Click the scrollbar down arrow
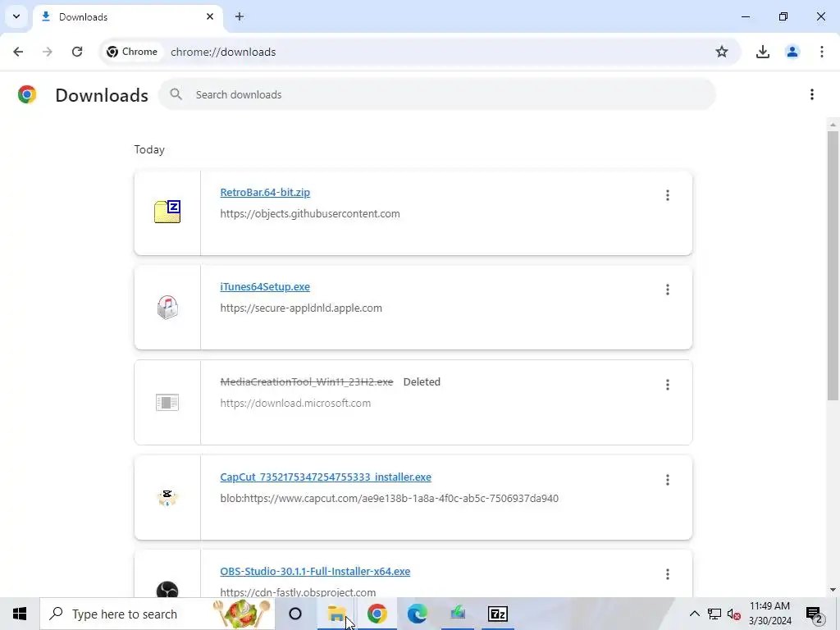The height and width of the screenshot is (630, 840). (x=833, y=590)
